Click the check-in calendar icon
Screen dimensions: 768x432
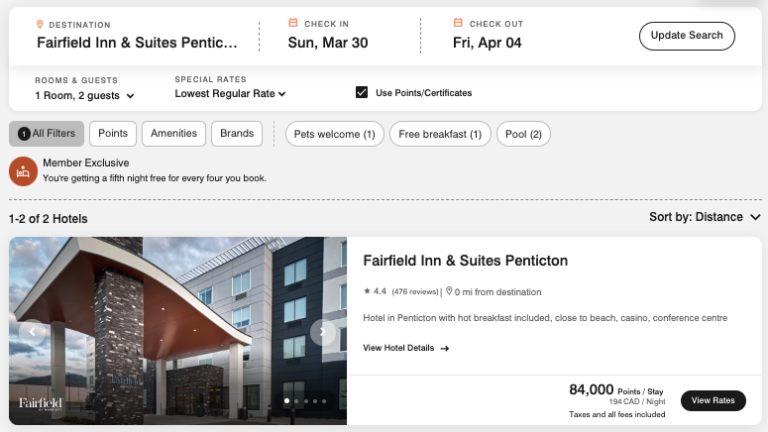coord(293,23)
